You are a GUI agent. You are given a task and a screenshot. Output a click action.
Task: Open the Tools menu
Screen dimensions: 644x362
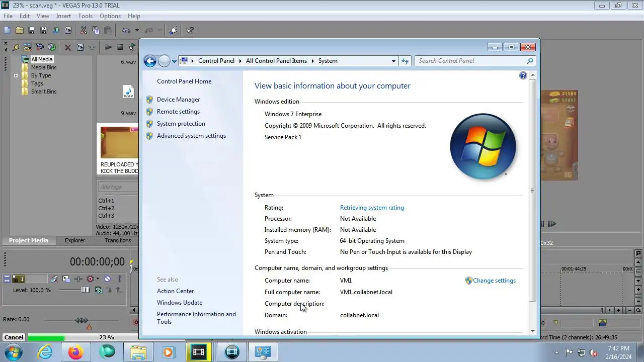coord(85,16)
